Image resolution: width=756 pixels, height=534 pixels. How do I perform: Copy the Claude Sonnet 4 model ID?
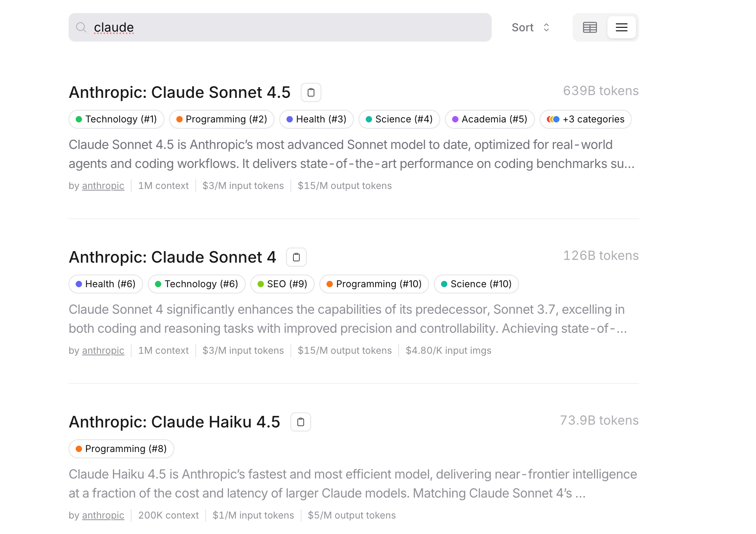296,257
